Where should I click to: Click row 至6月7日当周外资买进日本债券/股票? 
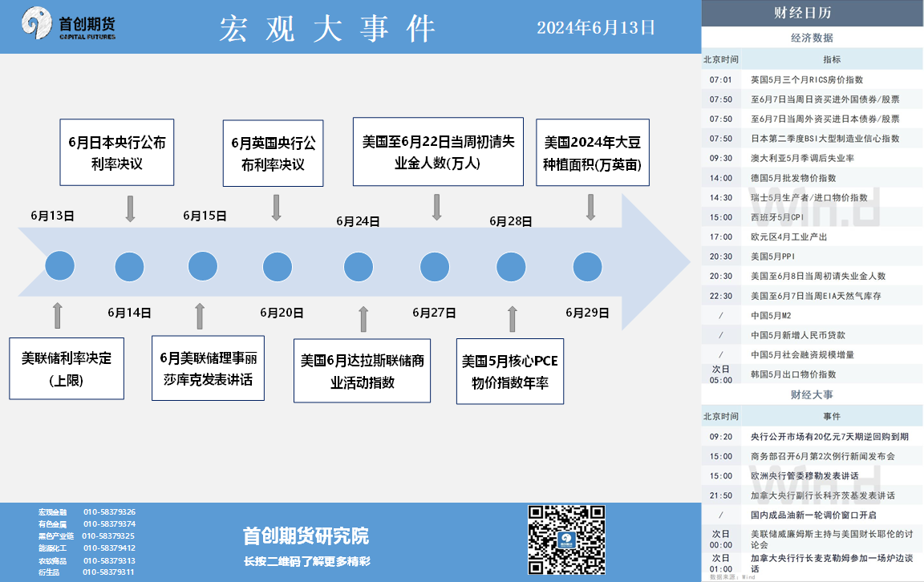coord(812,119)
